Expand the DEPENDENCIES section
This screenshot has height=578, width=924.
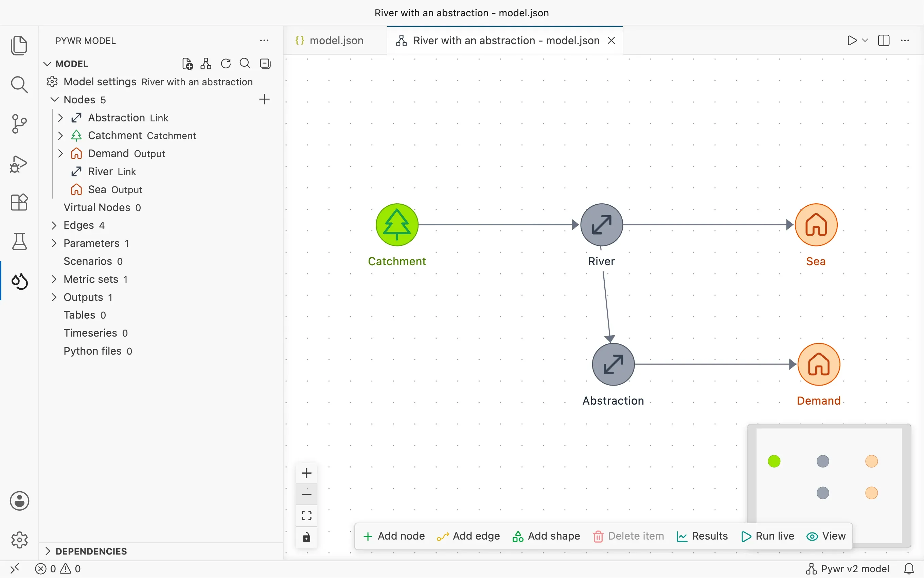click(47, 551)
